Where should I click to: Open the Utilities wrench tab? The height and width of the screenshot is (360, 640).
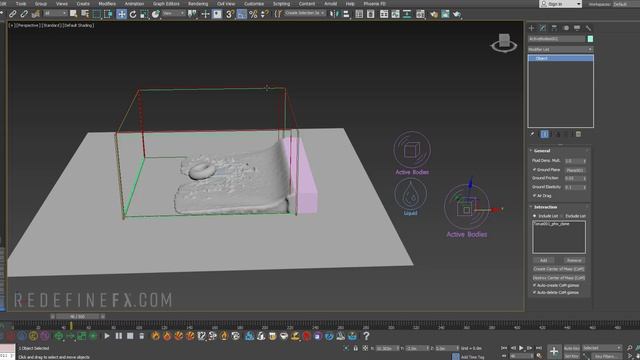(x=588, y=28)
